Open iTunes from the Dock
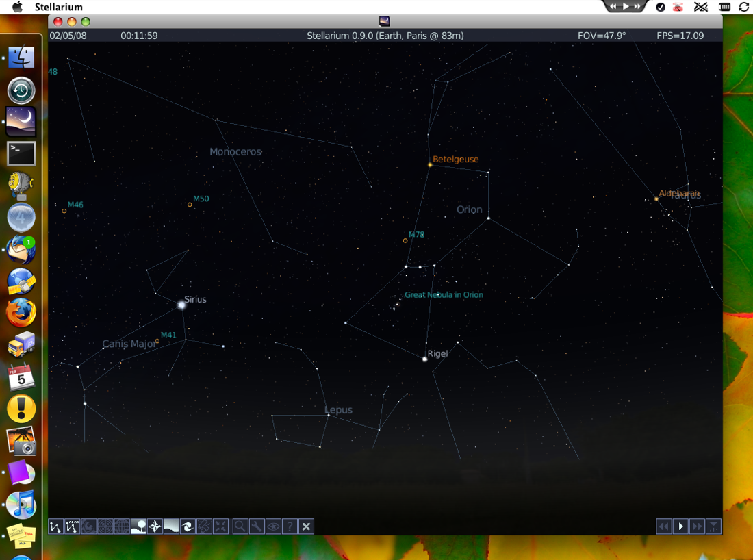The width and height of the screenshot is (753, 560). click(21, 505)
